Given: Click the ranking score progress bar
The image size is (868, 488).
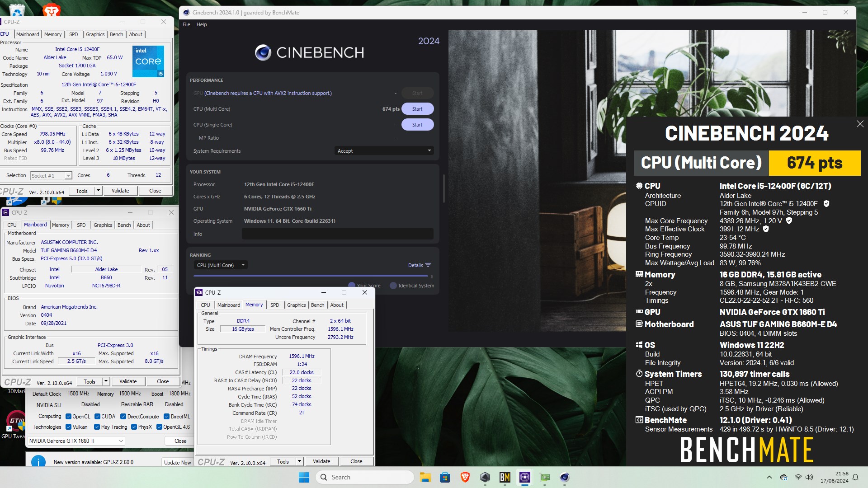Looking at the screenshot, I should click(311, 276).
